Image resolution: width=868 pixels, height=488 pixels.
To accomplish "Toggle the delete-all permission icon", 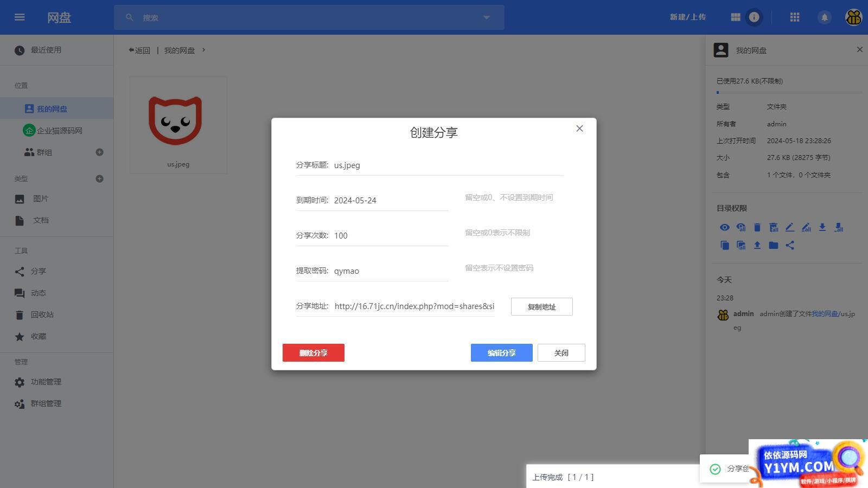I will click(x=774, y=227).
